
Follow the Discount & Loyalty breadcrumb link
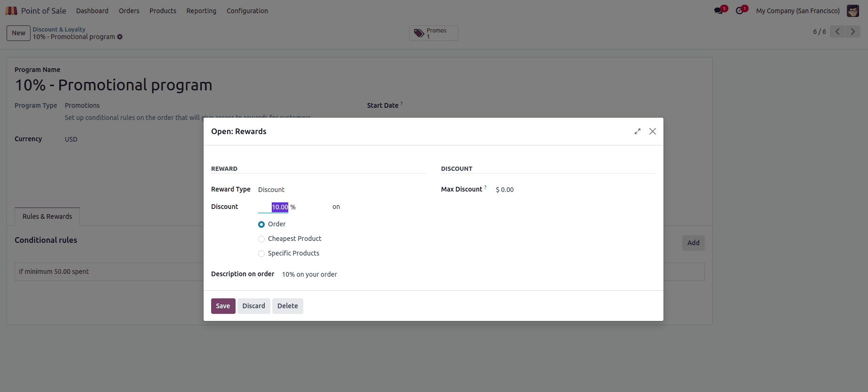[x=59, y=29]
